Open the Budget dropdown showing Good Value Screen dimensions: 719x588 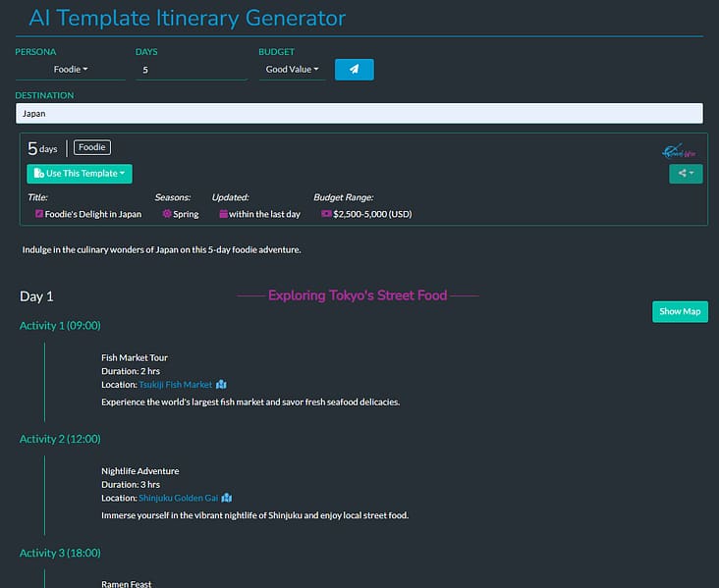pos(292,70)
